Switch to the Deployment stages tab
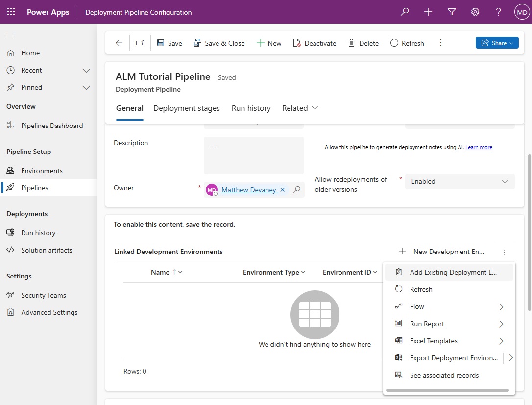This screenshot has width=532, height=405. (187, 108)
